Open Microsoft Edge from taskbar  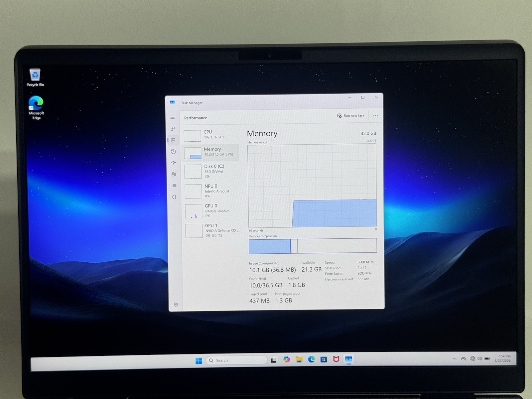click(311, 359)
